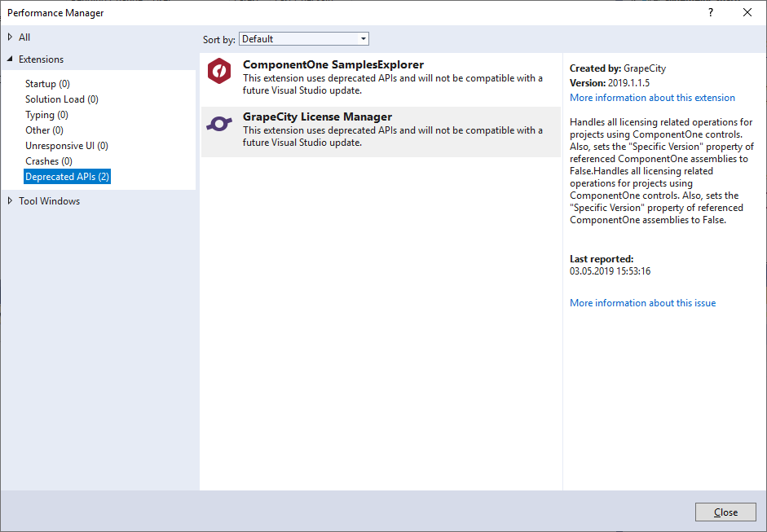
Task: Click the extension description starting with Handles all licensing
Action: pyautogui.click(x=662, y=171)
